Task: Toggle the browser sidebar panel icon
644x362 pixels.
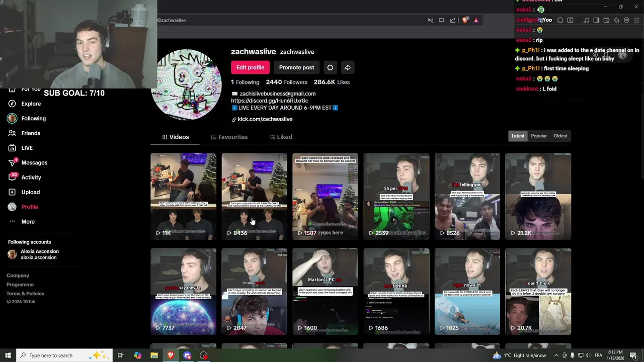Action: [x=596, y=20]
